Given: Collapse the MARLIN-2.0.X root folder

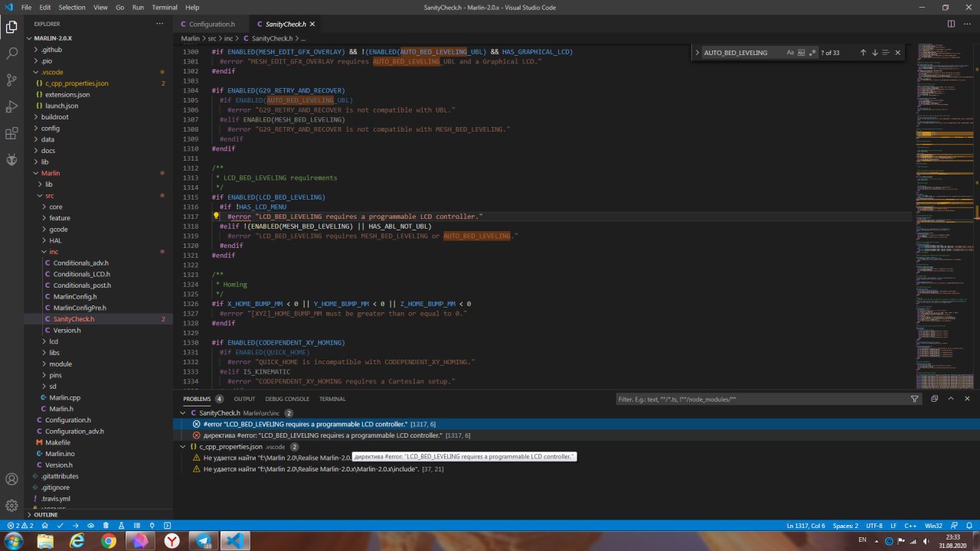Looking at the screenshot, I should coord(53,38).
